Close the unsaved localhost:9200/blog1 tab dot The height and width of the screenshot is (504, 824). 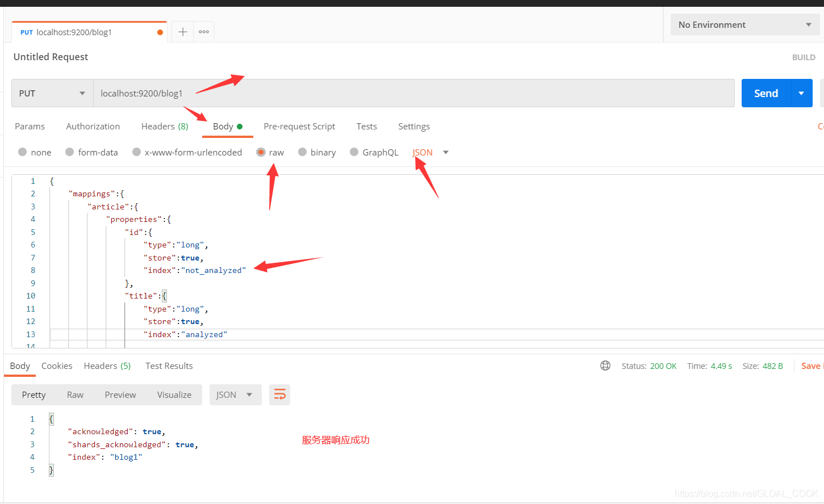160,32
